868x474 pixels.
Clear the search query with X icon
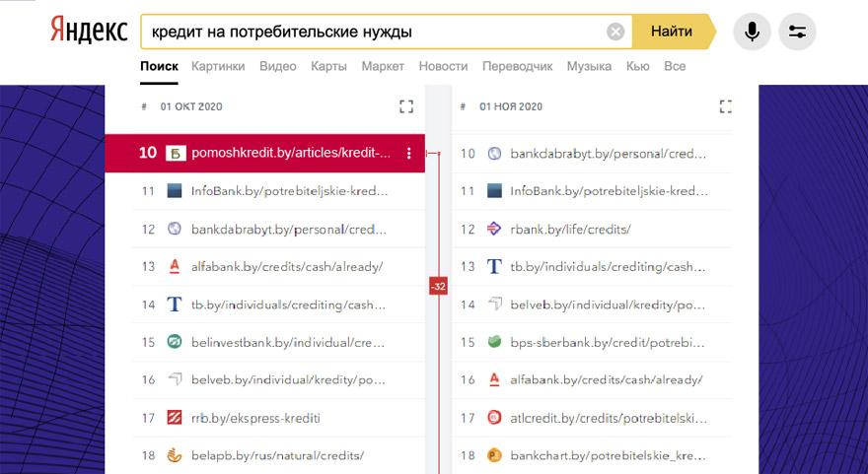[615, 32]
